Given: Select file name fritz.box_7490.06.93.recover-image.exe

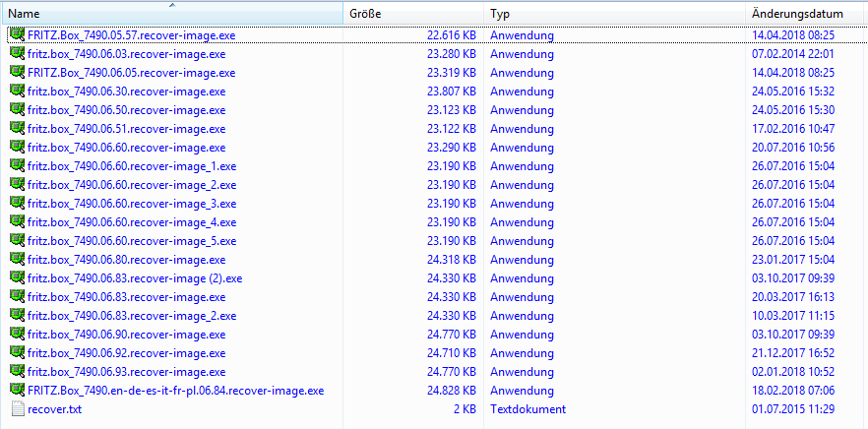Looking at the screenshot, I should click(126, 372).
